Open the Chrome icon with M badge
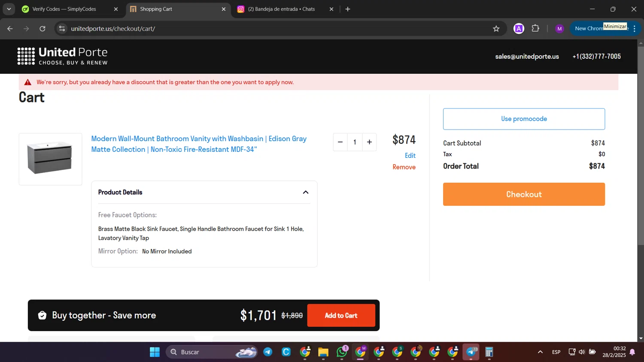The image size is (644, 362). click(361, 352)
